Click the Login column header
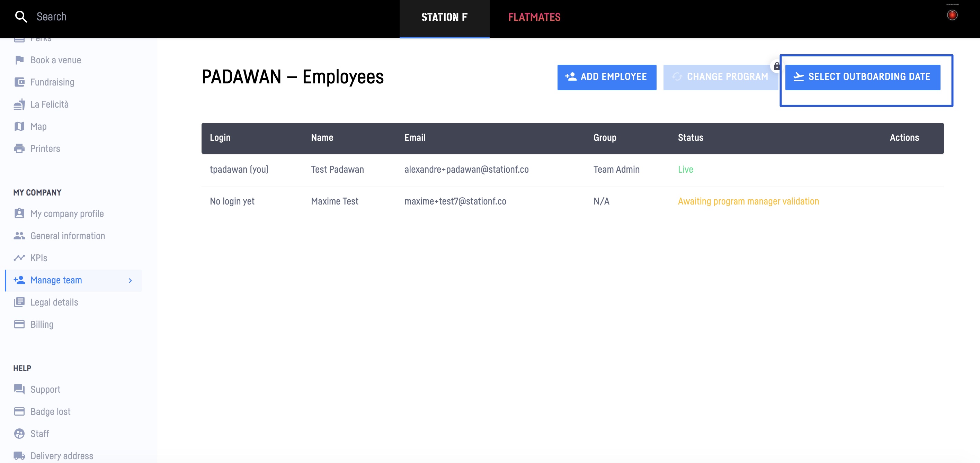This screenshot has height=463, width=980. click(x=220, y=138)
